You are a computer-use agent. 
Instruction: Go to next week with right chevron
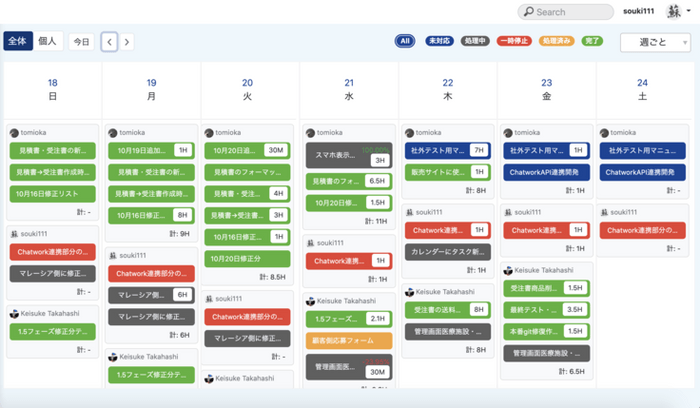[127, 42]
